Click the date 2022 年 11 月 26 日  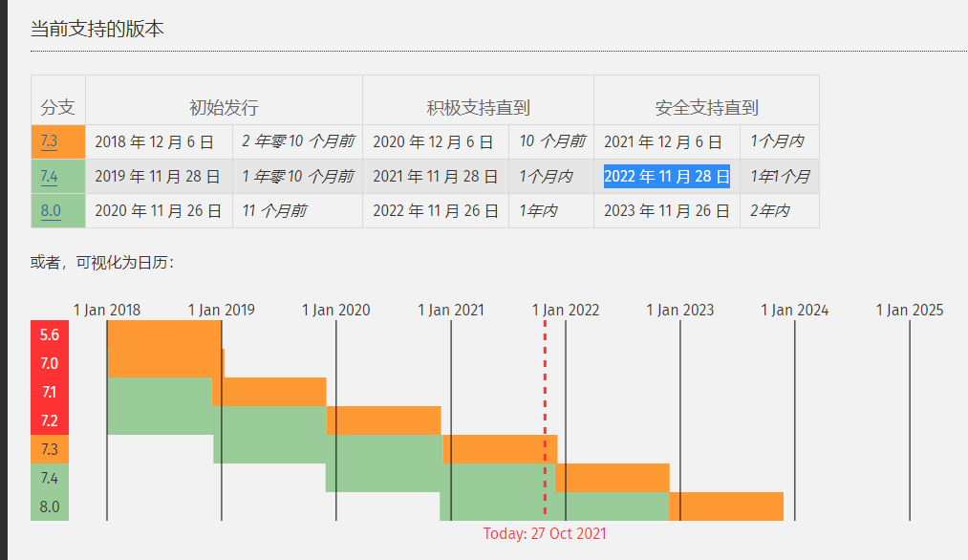click(436, 210)
